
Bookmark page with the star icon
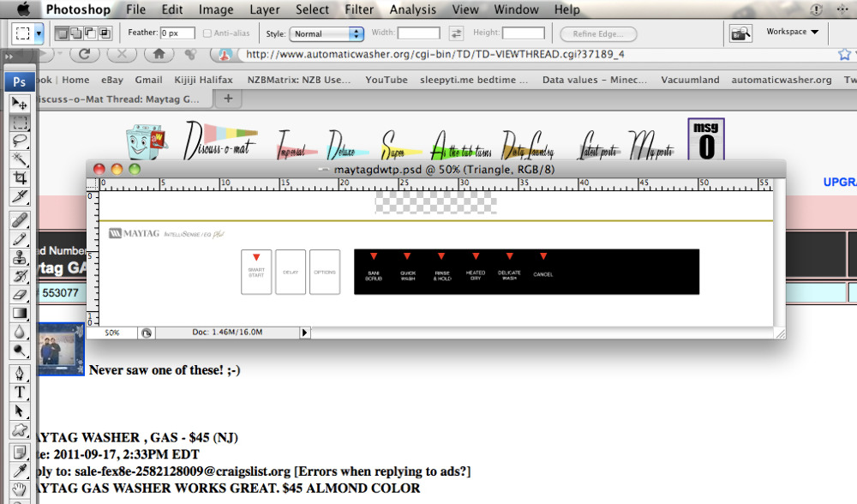tap(844, 54)
